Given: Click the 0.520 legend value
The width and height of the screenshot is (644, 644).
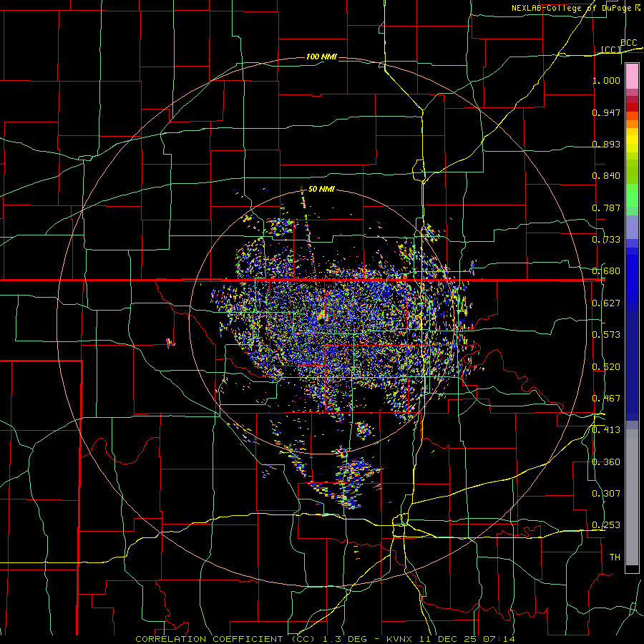Looking at the screenshot, I should [x=606, y=367].
